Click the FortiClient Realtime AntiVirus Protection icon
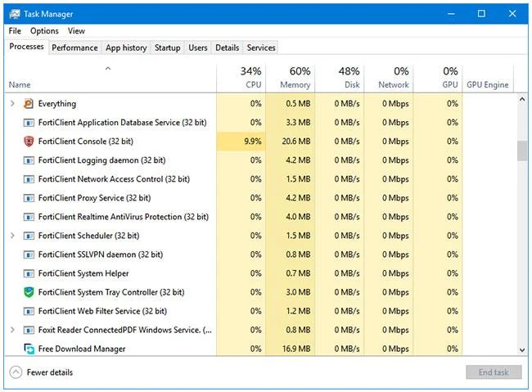This screenshot has height=392, width=532. coord(29,217)
